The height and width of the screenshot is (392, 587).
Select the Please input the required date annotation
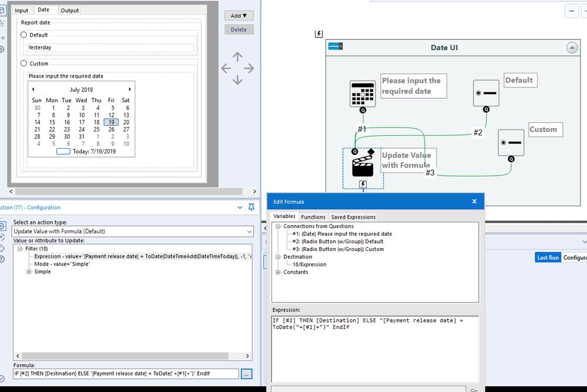click(x=413, y=86)
